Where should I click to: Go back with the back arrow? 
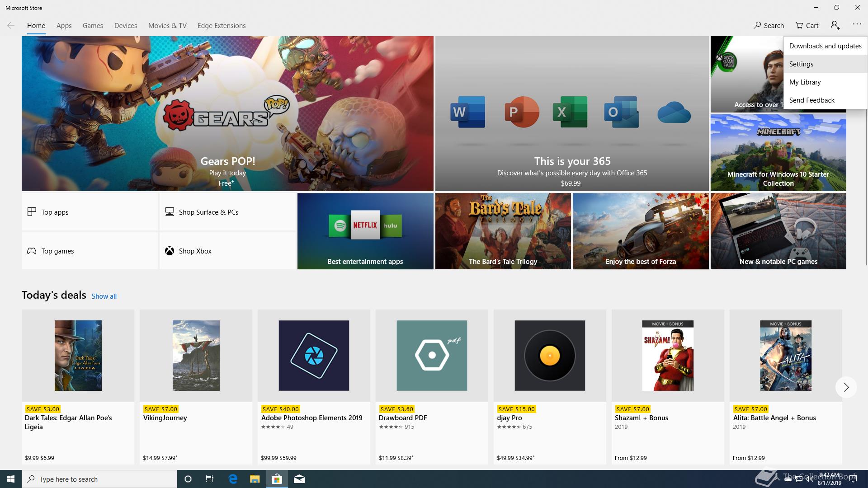pyautogui.click(x=11, y=26)
